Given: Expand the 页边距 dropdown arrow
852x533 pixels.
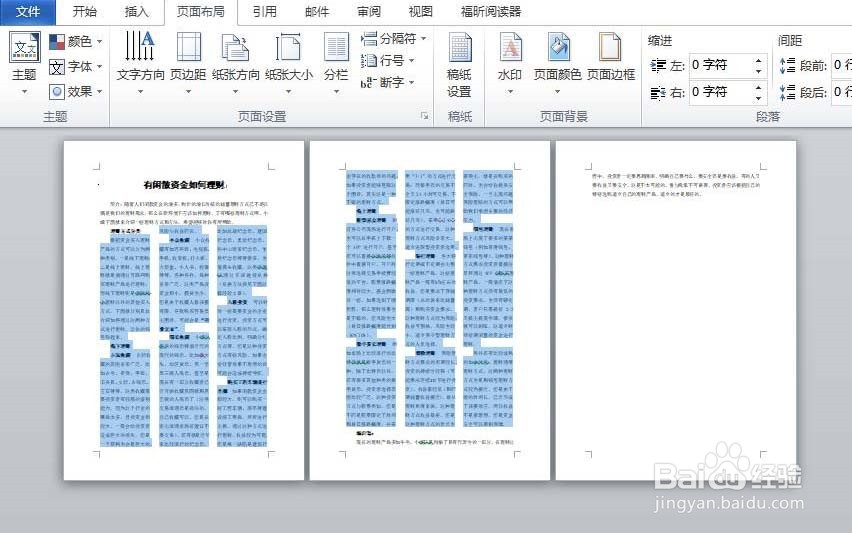Looking at the screenshot, I should (189, 92).
